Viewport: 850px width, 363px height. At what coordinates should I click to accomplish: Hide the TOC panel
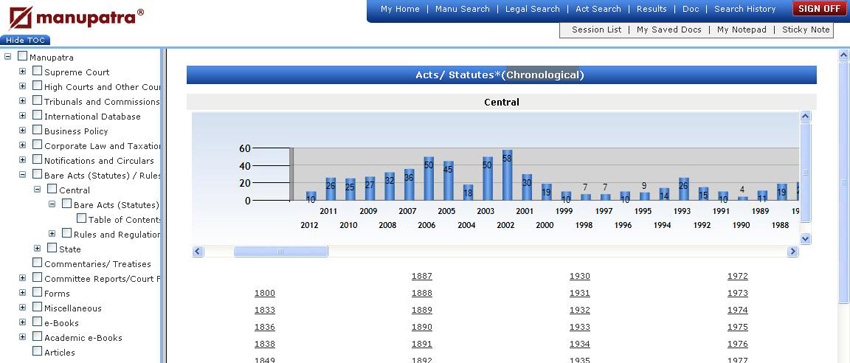(25, 40)
